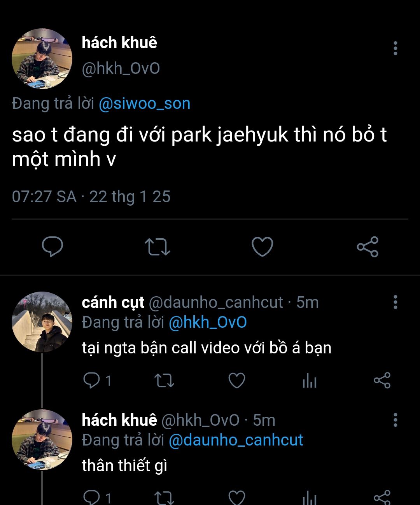Open more options on cánh cụt's reply
Viewport: 420px width, 505px height.
(395, 302)
